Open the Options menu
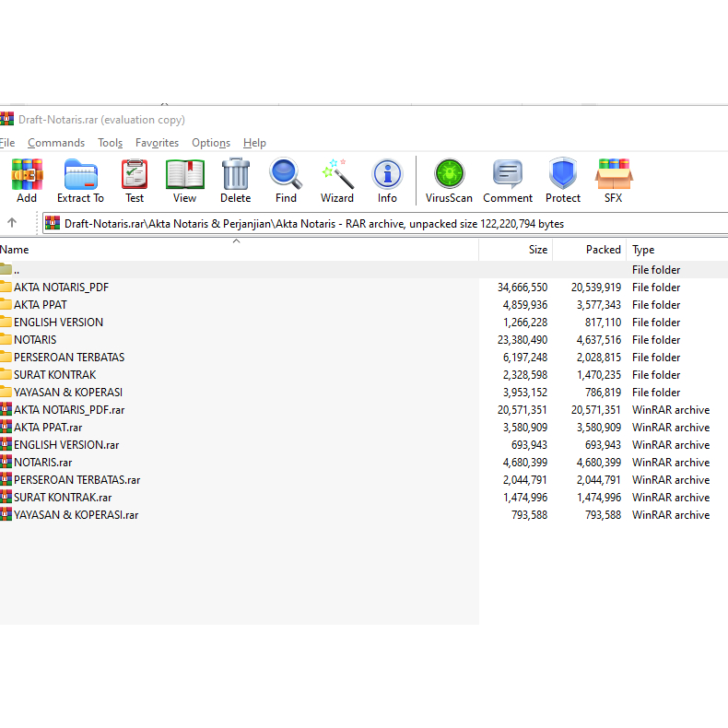The height and width of the screenshot is (728, 728). [211, 143]
